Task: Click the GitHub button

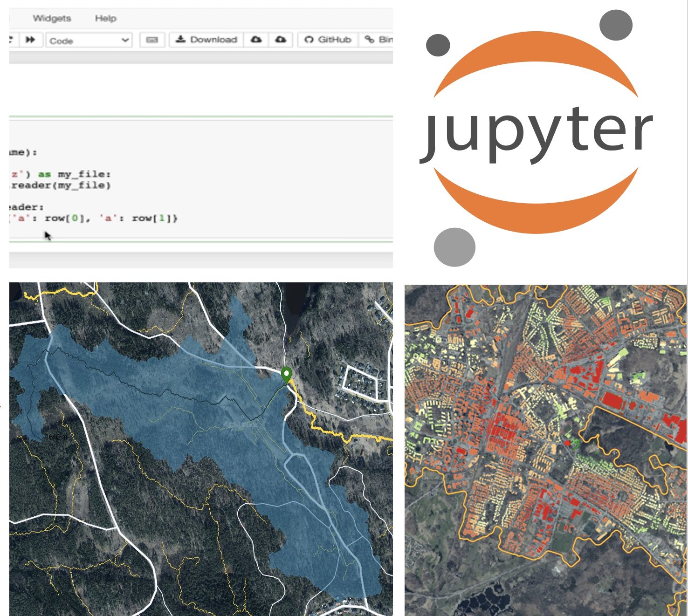Action: pos(328,40)
